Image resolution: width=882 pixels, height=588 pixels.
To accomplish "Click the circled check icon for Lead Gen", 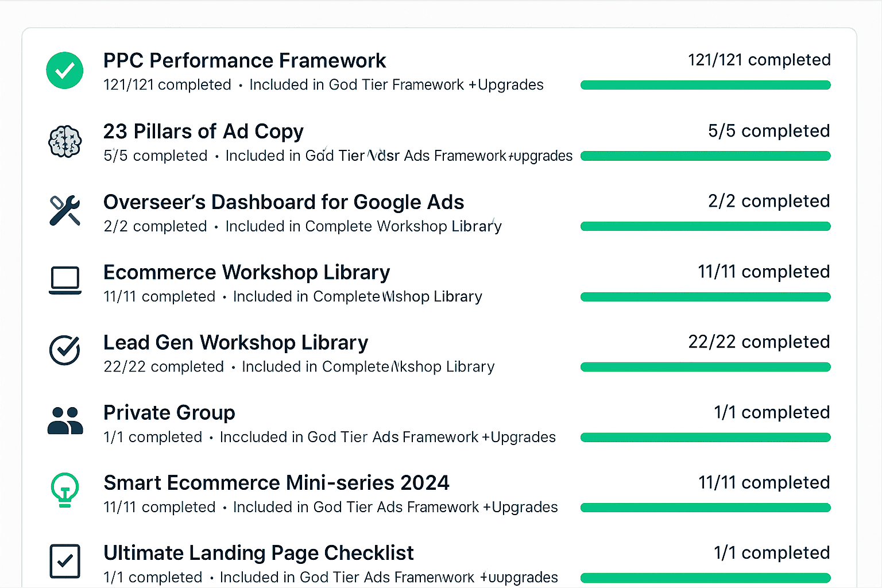I will [65, 350].
